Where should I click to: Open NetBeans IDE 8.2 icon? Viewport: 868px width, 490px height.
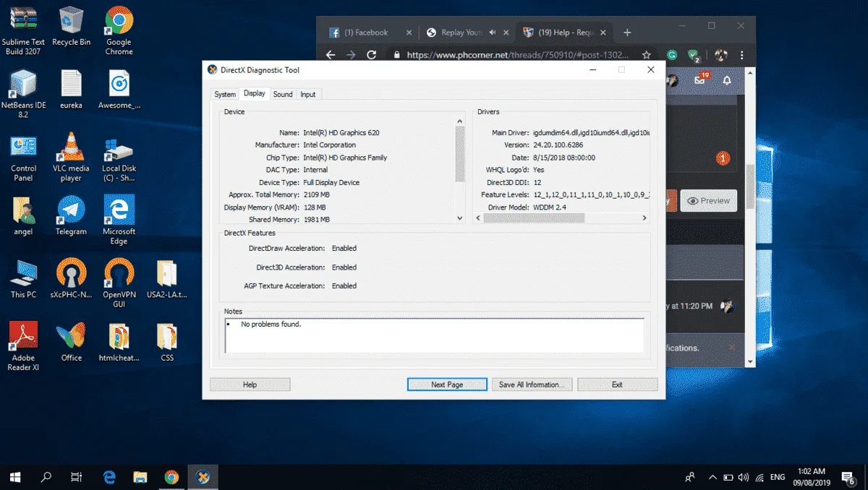[23, 94]
